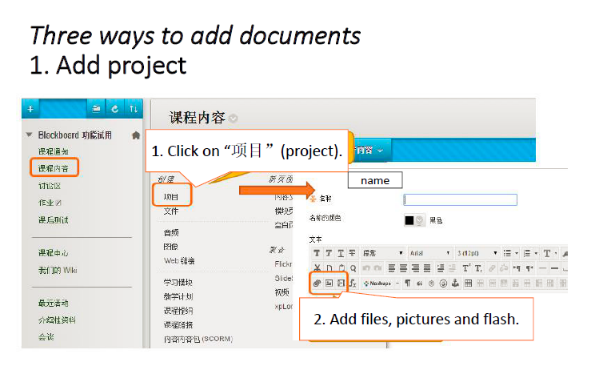Click the bold T formatting icon
Screen dimensions: 599x366
[317, 253]
